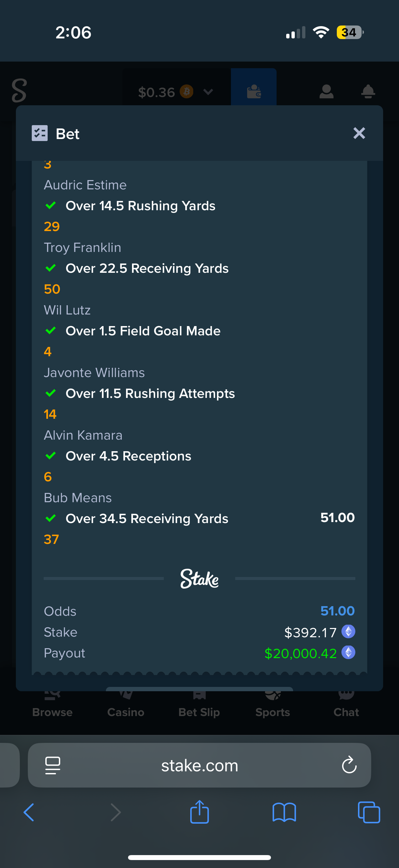Close the Bet dialog
The height and width of the screenshot is (868, 399).
(x=359, y=133)
